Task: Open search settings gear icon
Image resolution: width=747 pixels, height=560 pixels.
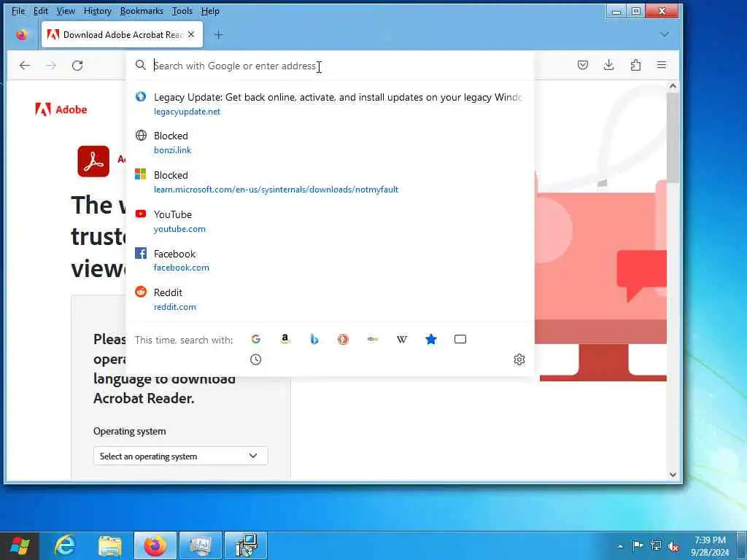Action: point(519,359)
